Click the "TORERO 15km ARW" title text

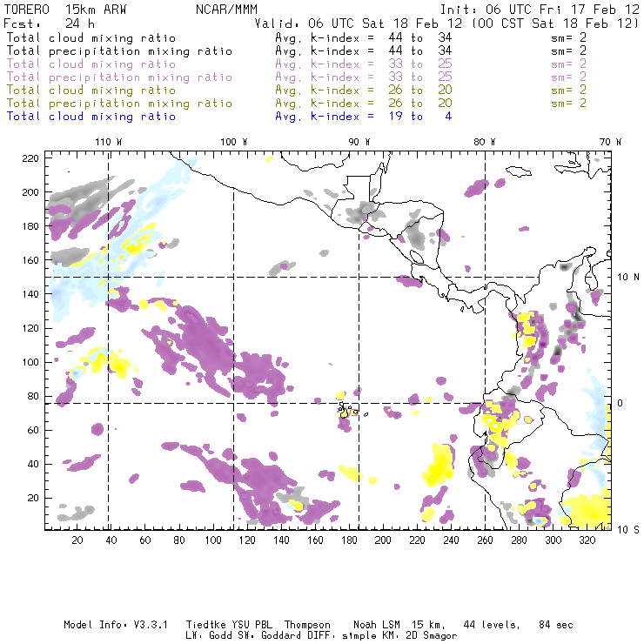[x=65, y=10]
